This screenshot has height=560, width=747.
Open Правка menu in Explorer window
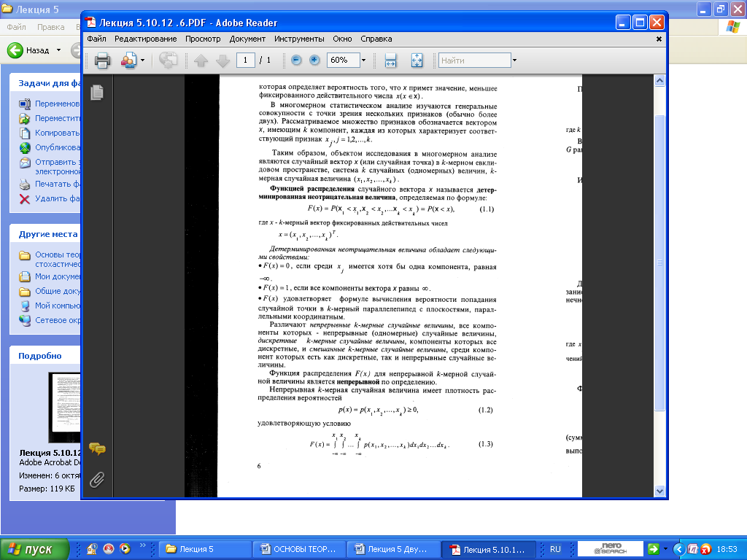[50, 27]
